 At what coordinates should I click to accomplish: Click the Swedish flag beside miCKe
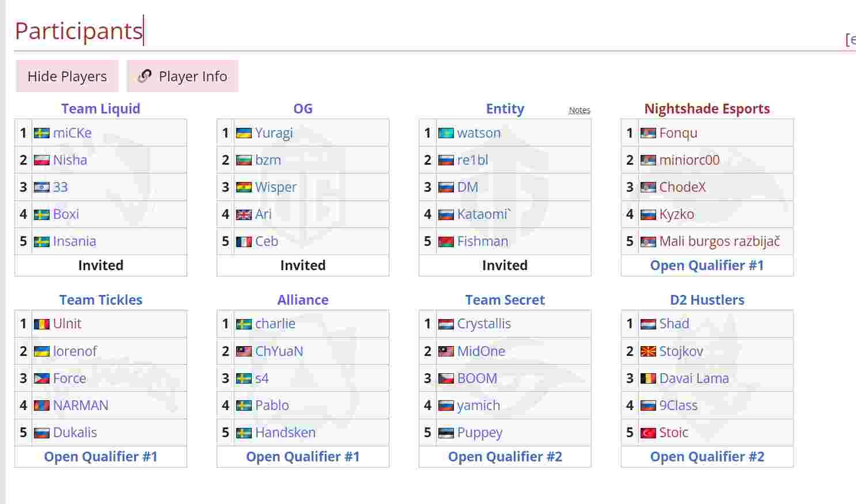pos(41,133)
